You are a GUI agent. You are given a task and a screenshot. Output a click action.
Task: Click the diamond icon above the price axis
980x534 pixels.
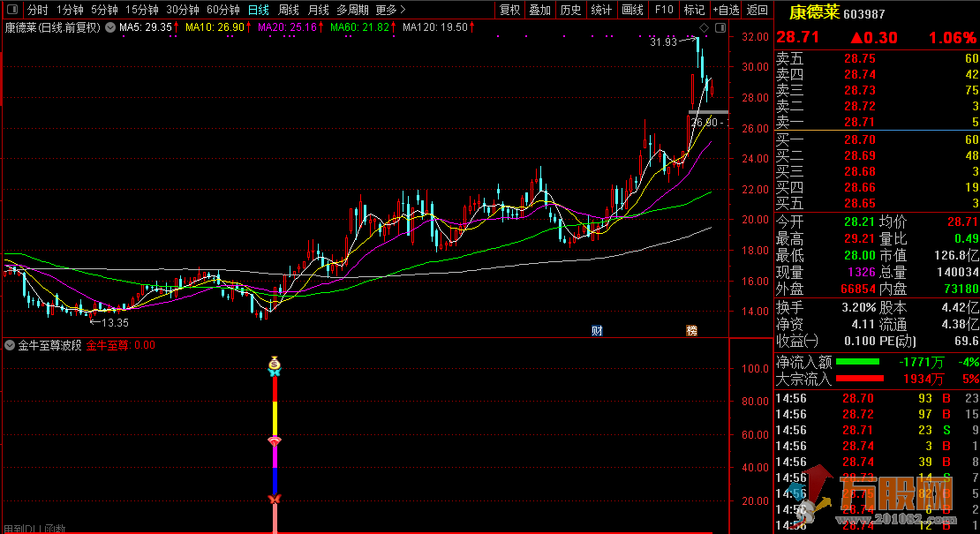[705, 27]
